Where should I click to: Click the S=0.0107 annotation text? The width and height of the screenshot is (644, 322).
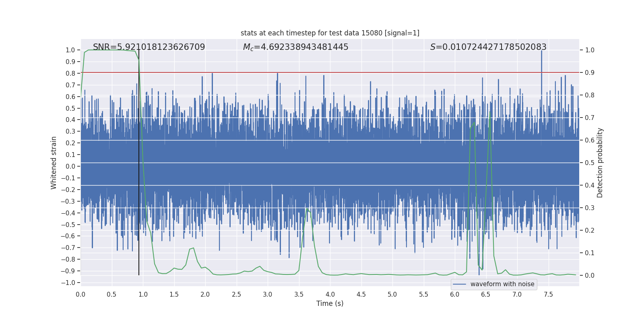tap(488, 47)
